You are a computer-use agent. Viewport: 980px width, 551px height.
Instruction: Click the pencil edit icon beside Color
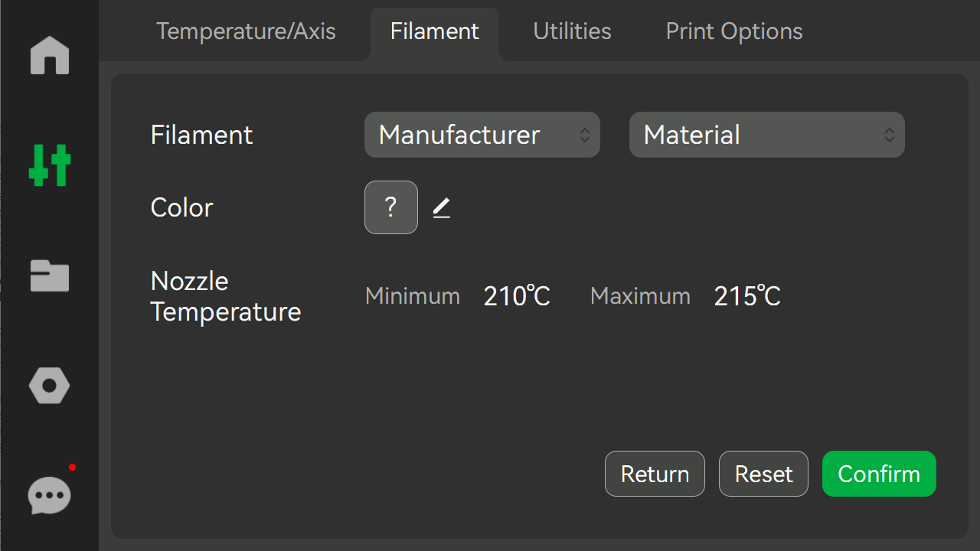coord(442,207)
